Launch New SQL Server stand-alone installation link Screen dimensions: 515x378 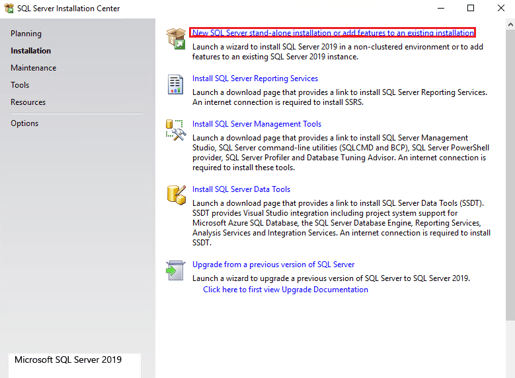[333, 33]
